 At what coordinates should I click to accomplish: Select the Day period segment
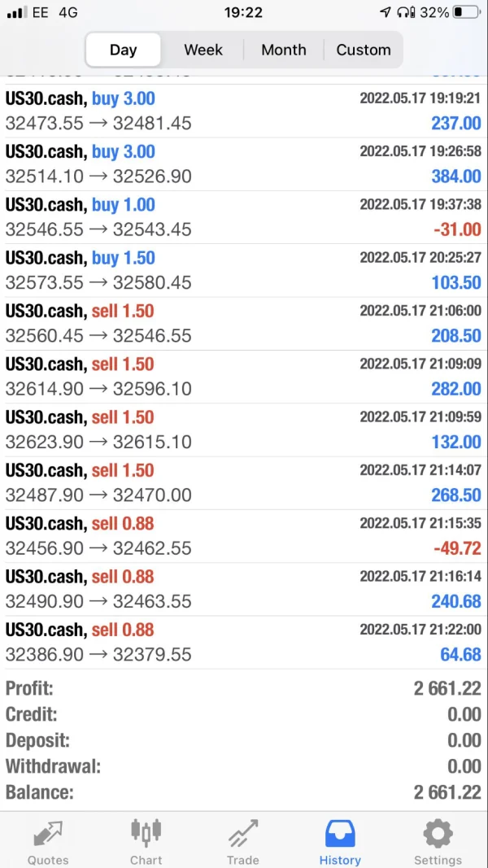pos(123,50)
